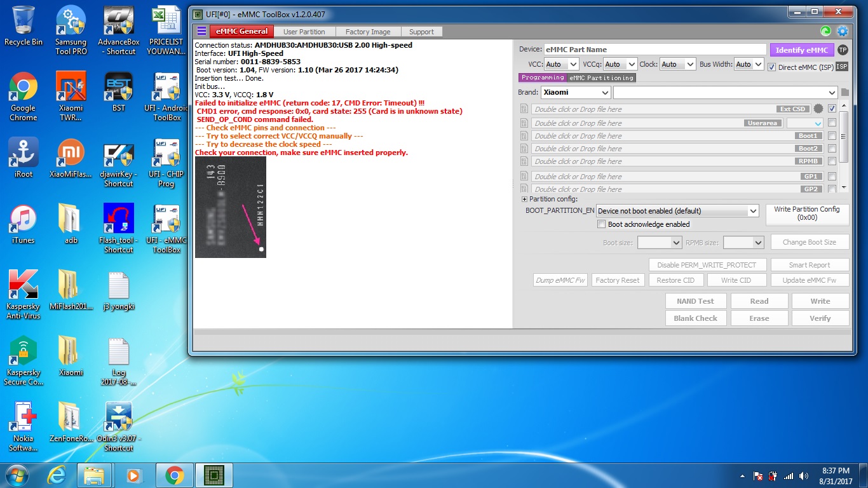The image size is (868, 488).
Task: Open the UFI - Android ToolBox desktop shortcut
Action: [166, 97]
